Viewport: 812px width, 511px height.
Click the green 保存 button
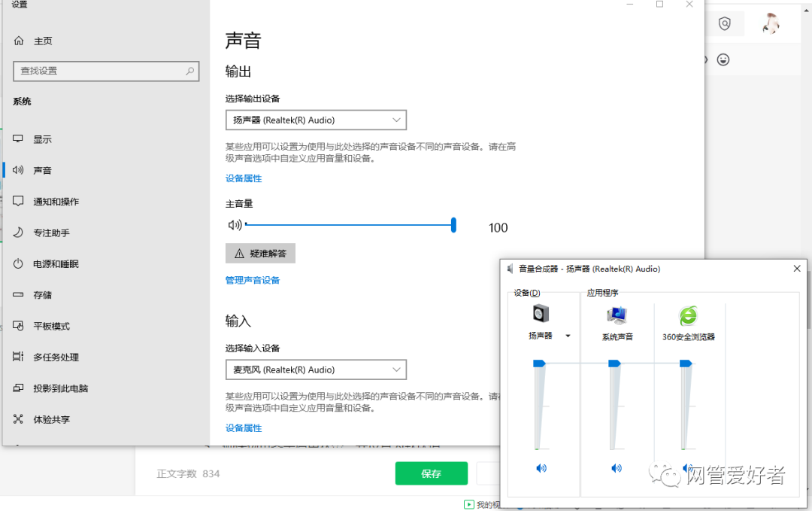click(x=432, y=473)
